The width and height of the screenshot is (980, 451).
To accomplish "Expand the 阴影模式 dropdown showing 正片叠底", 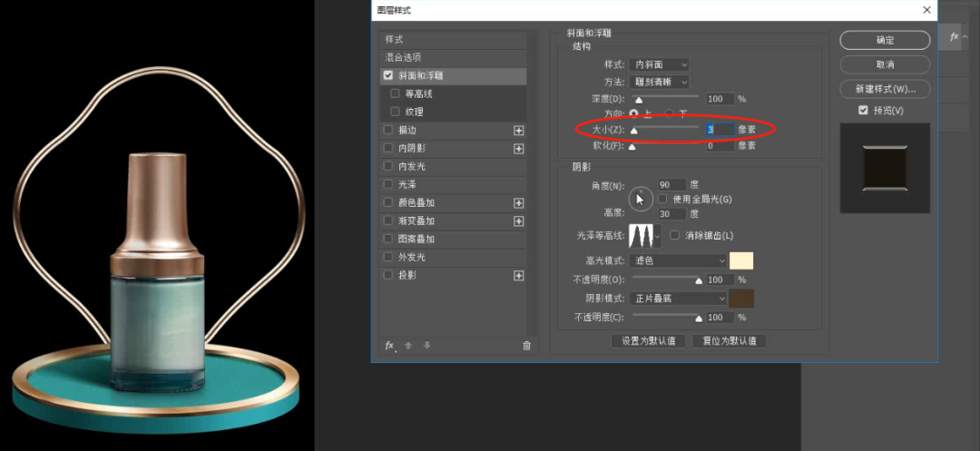I will pyautogui.click(x=680, y=298).
